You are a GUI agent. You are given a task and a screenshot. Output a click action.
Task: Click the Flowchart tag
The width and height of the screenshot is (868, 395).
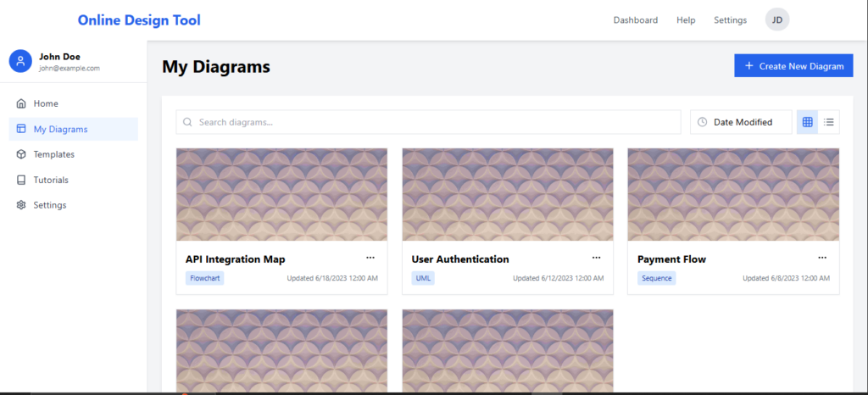click(x=205, y=278)
